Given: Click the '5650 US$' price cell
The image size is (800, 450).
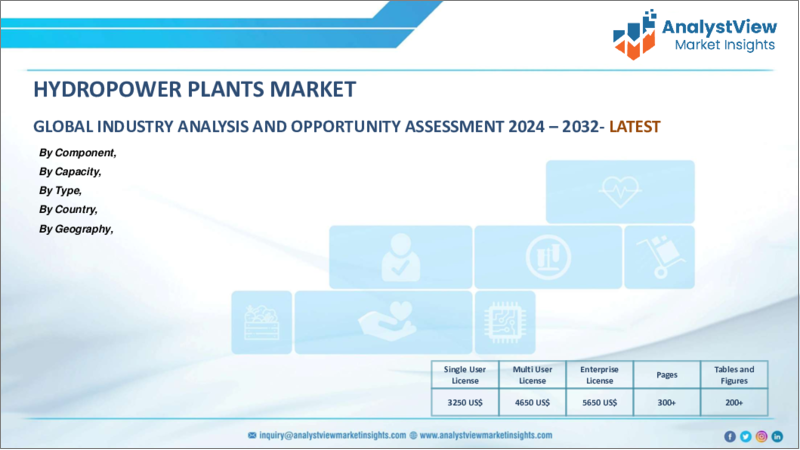Looking at the screenshot, I should 599,403.
